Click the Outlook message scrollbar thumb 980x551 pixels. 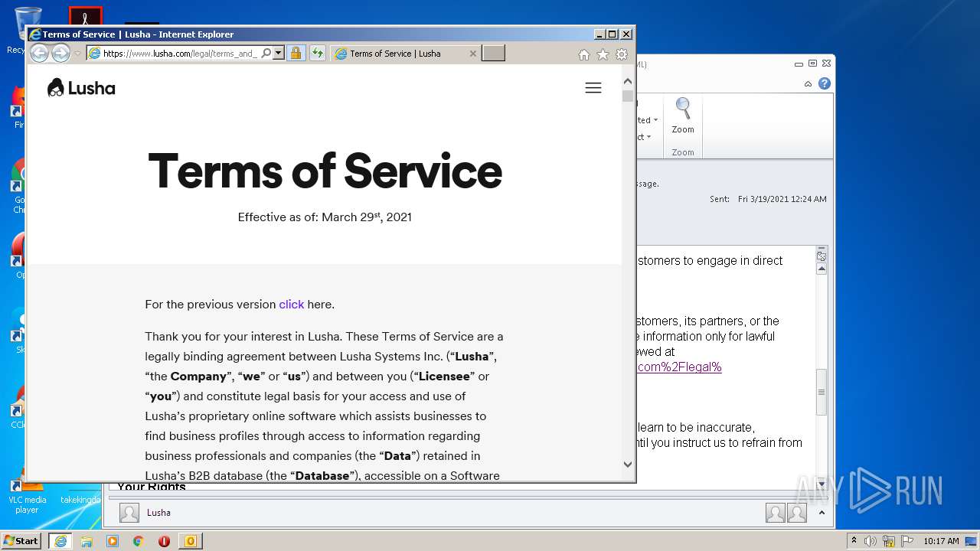pyautogui.click(x=822, y=392)
